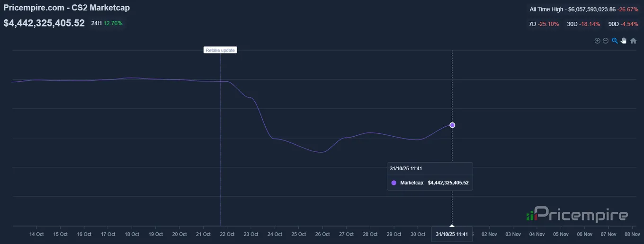Reset zoom with the home icon
The height and width of the screenshot is (244, 644).
coord(633,41)
